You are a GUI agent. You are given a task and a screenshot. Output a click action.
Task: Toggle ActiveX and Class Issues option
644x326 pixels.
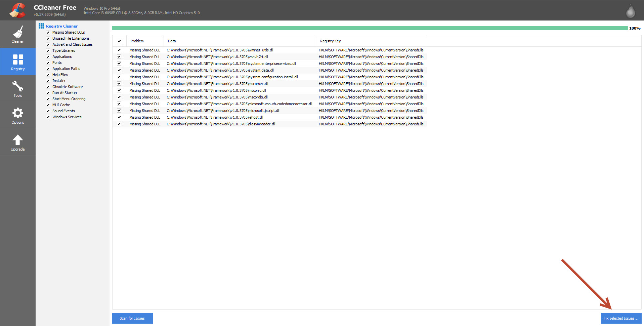point(48,44)
